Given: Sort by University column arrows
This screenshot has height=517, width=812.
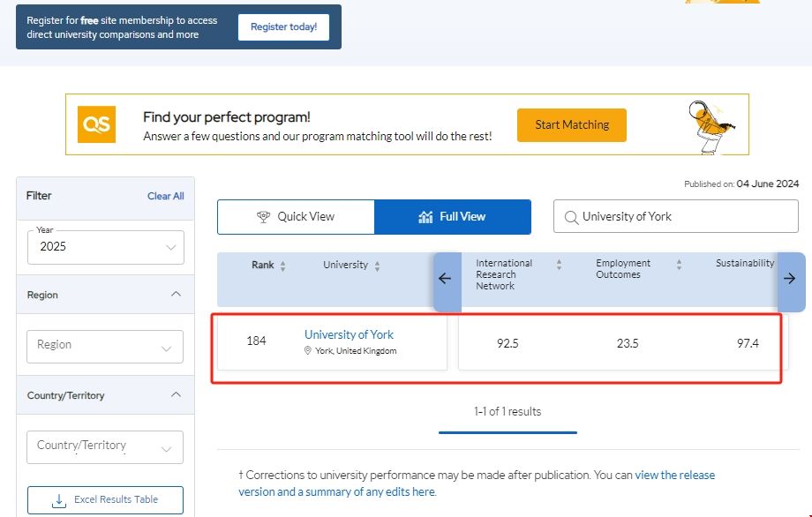Looking at the screenshot, I should point(378,266).
